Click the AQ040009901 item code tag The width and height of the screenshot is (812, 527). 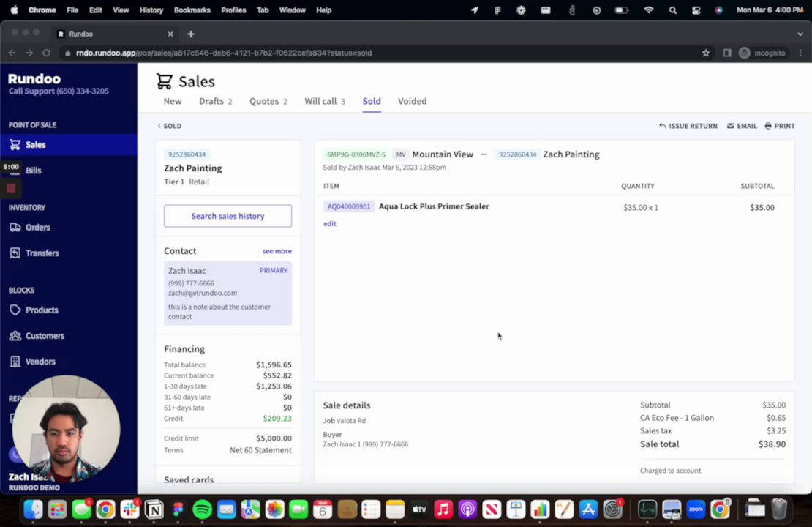click(348, 206)
